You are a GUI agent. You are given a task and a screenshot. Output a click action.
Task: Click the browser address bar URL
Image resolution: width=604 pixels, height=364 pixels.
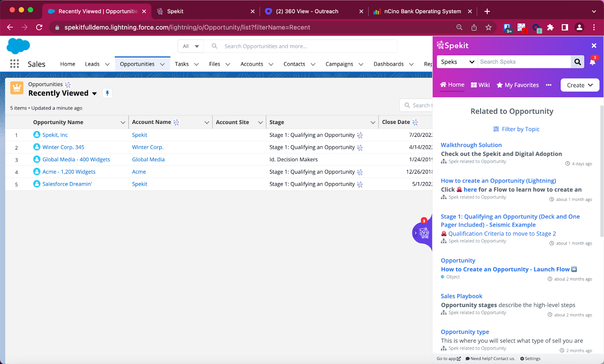click(x=187, y=27)
